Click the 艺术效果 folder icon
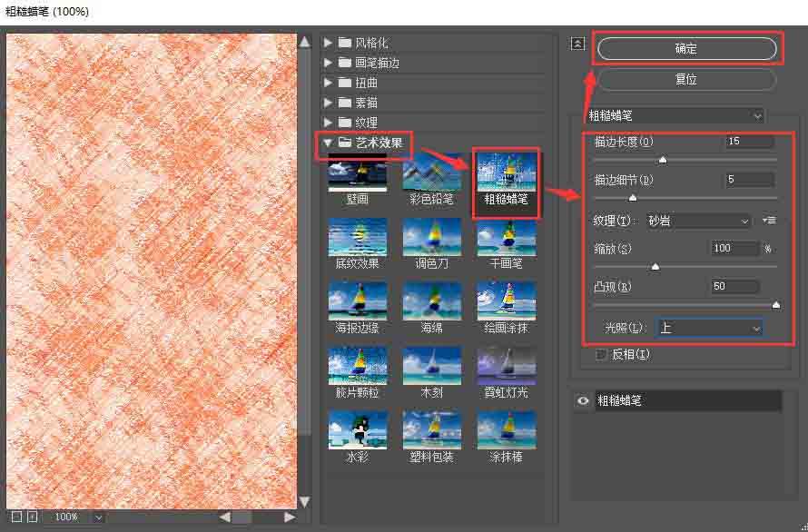The height and width of the screenshot is (532, 808). [x=345, y=143]
